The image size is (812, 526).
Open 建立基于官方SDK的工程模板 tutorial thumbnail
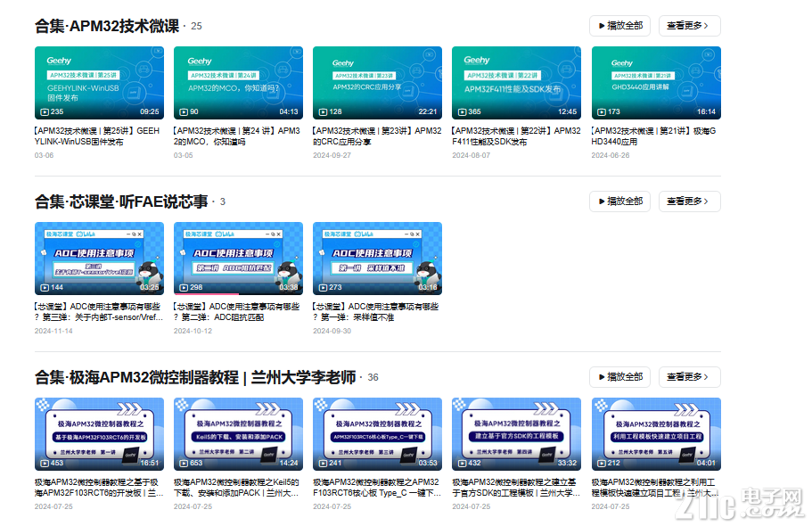(x=516, y=434)
